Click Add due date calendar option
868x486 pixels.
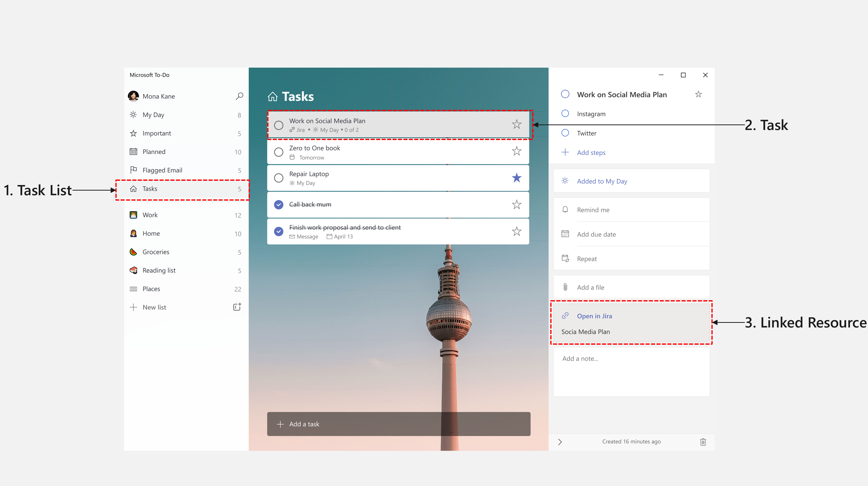tap(596, 234)
